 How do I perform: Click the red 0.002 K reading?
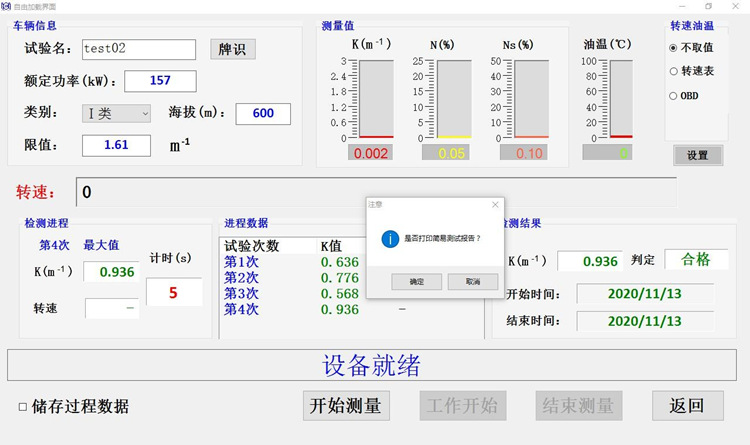pos(370,153)
